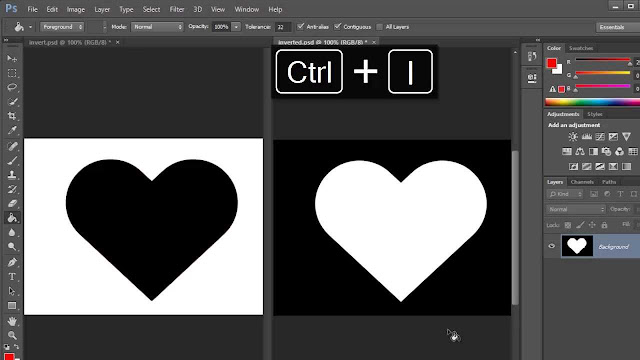Screen dimensions: 640x360
Task: Enable the All Layers checkbox
Action: [x=379, y=27]
